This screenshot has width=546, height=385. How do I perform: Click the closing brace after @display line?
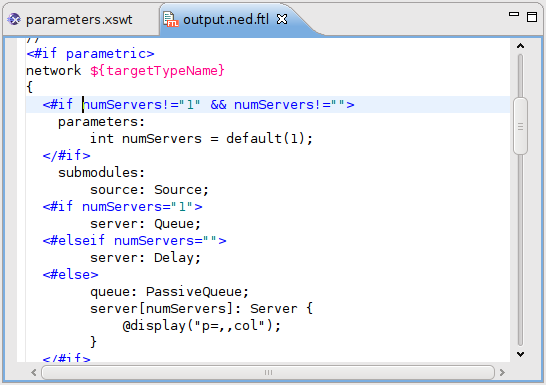click(93, 342)
